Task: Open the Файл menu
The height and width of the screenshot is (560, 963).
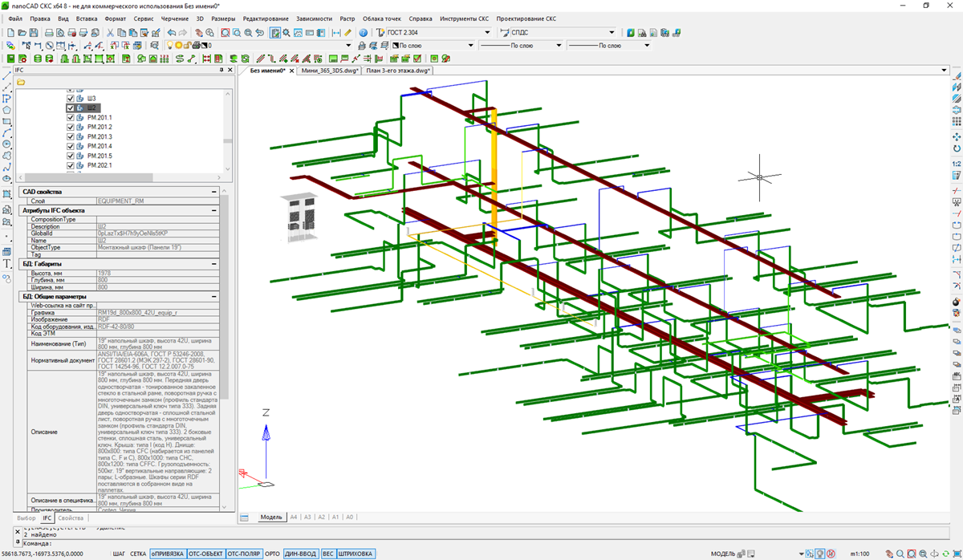Action: 15,18
